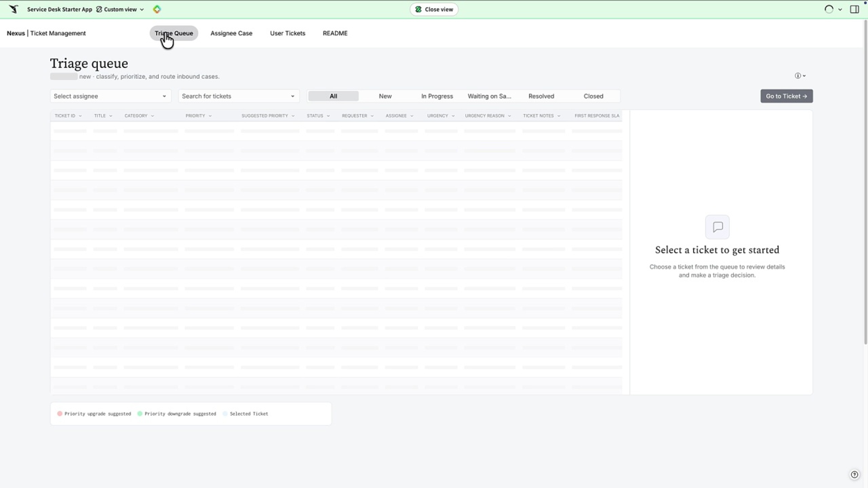The image size is (868, 488).
Task: Open the info icon menu
Action: (800, 76)
